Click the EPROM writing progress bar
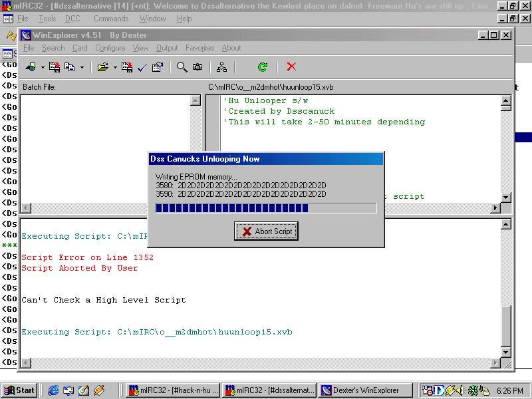The width and height of the screenshot is (532, 399). coord(265,207)
